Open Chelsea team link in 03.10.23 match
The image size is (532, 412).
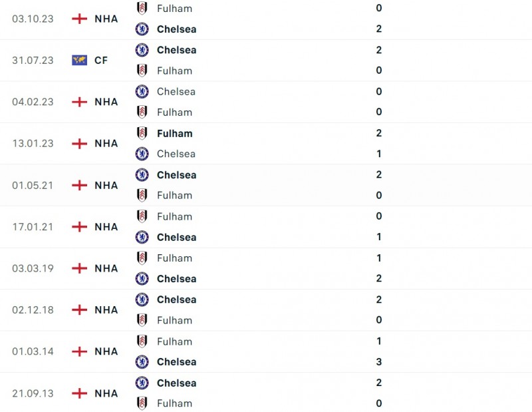[176, 29]
